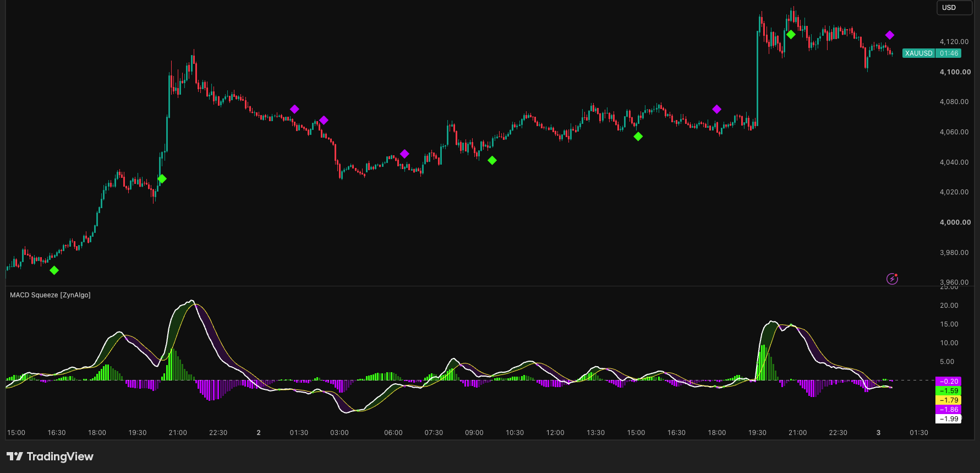Click the 4,080.00 price axis label
Screen dimensions: 980x473
pos(954,102)
